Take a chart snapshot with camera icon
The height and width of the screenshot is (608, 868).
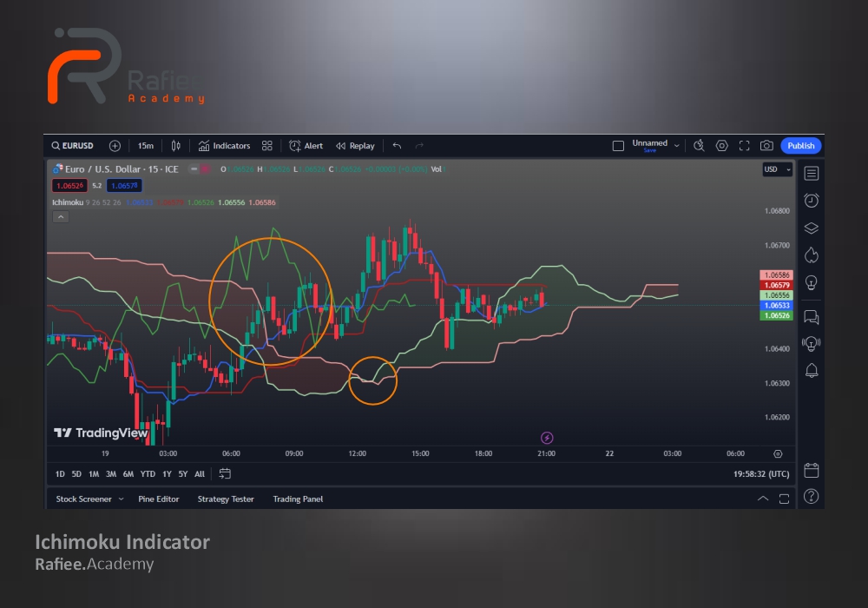pos(766,146)
